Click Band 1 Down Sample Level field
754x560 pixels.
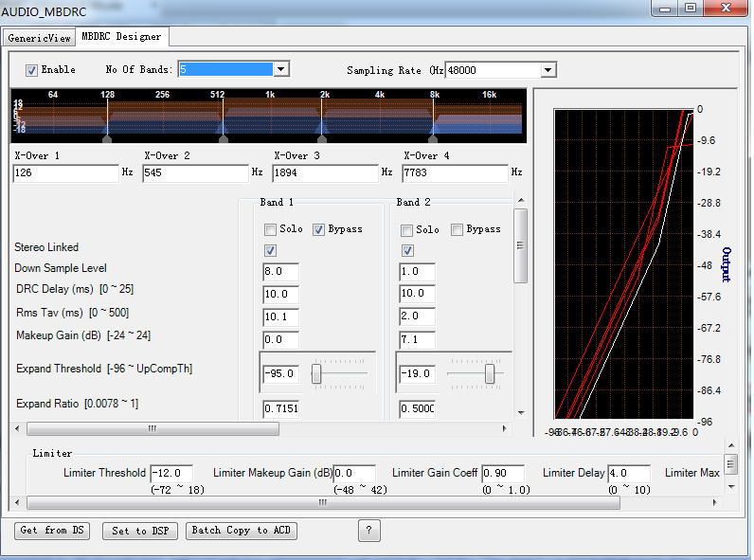(280, 271)
